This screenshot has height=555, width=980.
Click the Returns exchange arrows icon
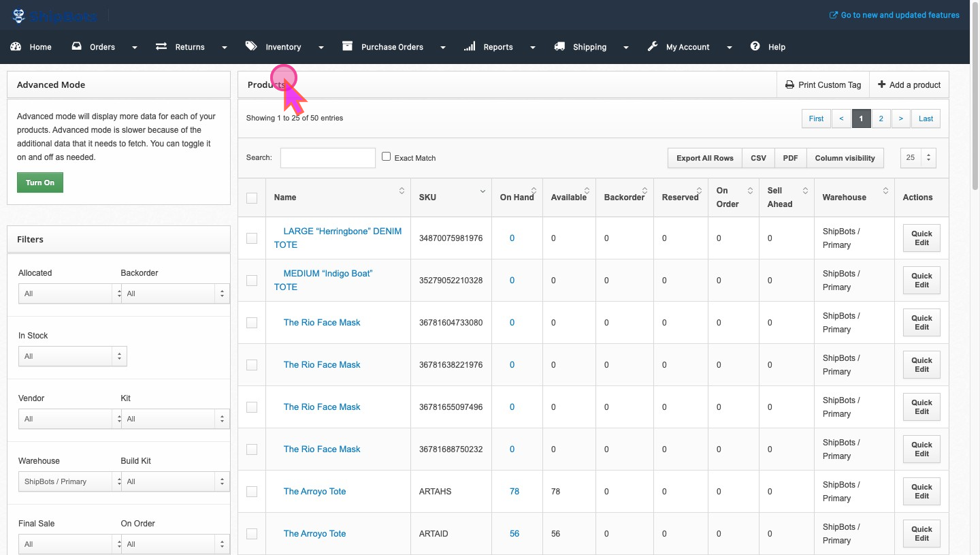(161, 46)
